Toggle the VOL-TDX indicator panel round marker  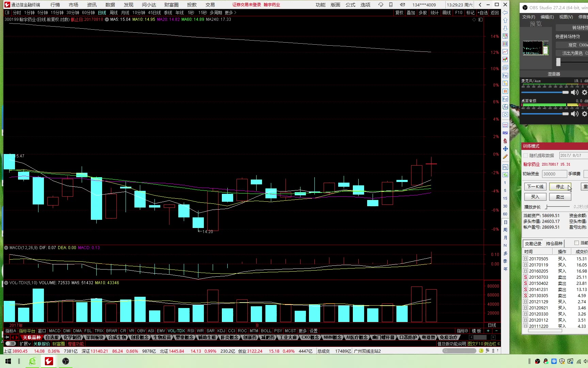[x=6, y=283]
